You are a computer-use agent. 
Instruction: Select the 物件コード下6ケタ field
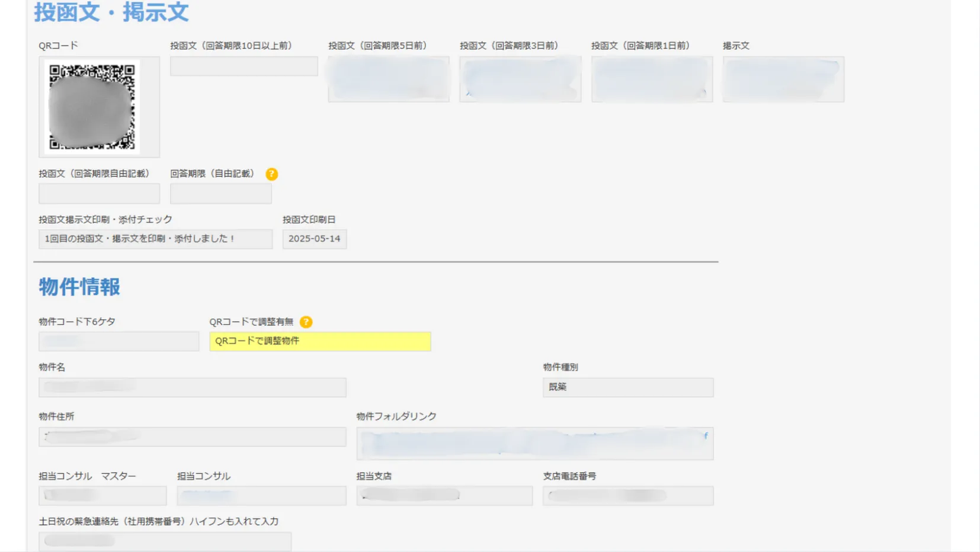[119, 342]
